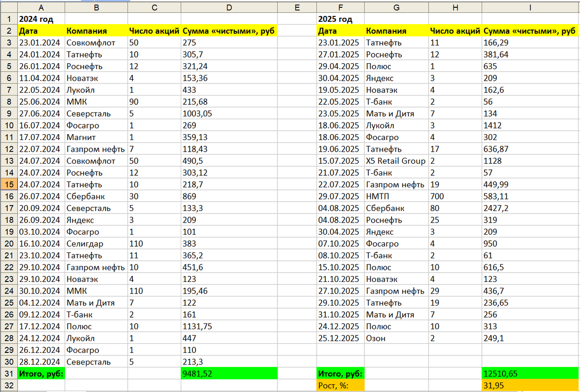Click 'Т-банк' cell in row 26
The width and height of the screenshot is (580, 392).
coord(96,315)
